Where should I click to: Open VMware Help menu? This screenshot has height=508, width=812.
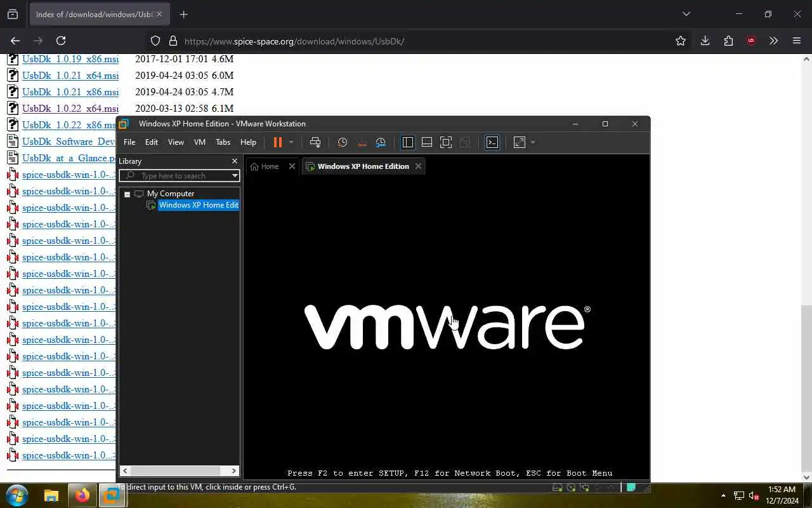click(248, 142)
